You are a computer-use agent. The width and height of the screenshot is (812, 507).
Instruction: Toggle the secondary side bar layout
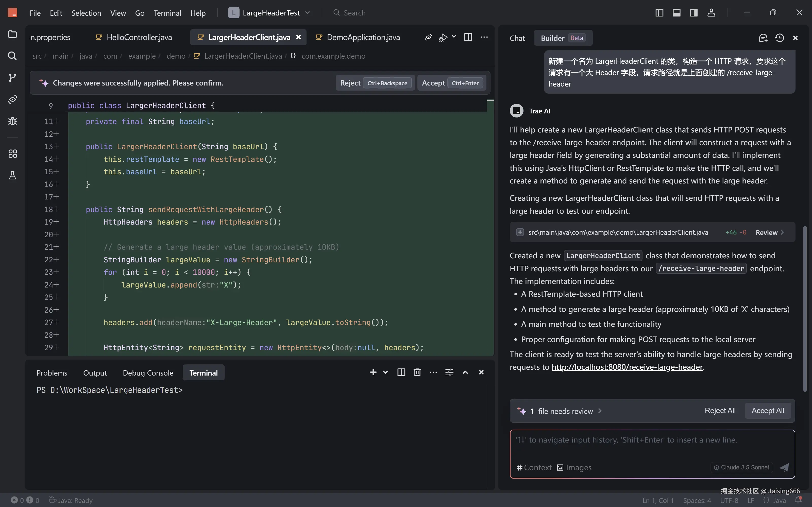[x=693, y=13]
